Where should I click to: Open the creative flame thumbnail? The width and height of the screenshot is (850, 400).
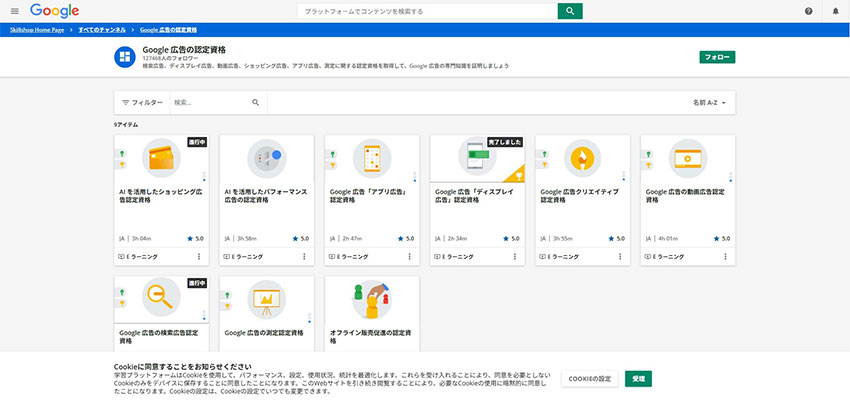click(x=582, y=158)
